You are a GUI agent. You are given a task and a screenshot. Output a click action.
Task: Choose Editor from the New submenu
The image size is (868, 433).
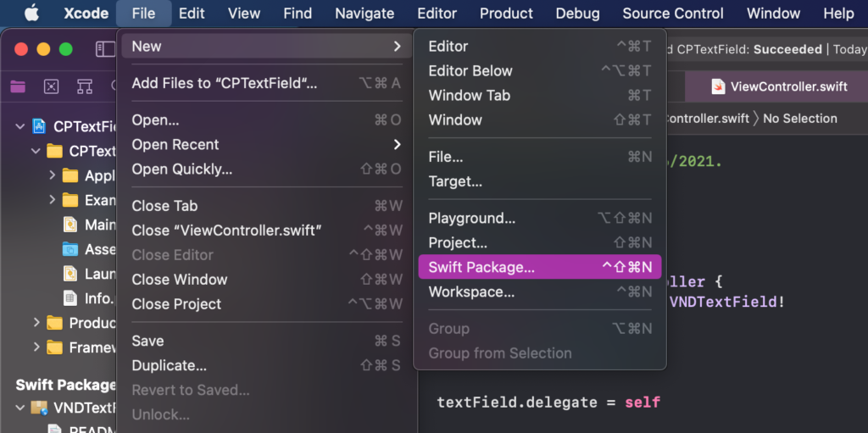[540, 47]
